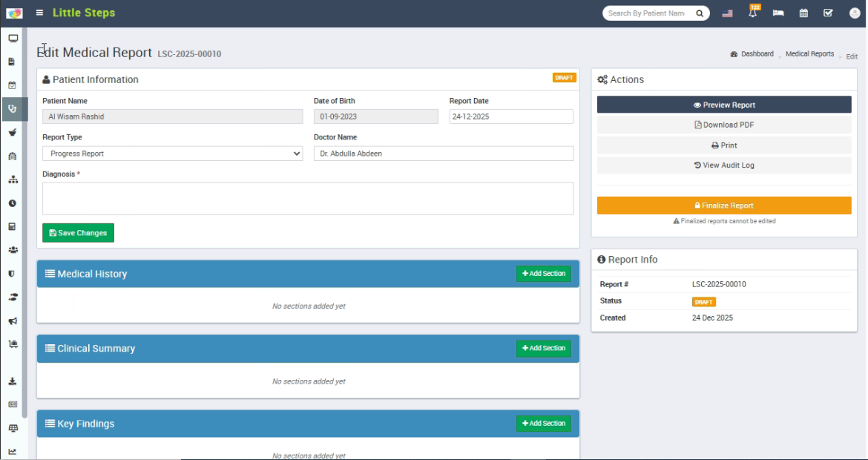Open the notifications bell icon
The image size is (868, 460).
(x=753, y=13)
